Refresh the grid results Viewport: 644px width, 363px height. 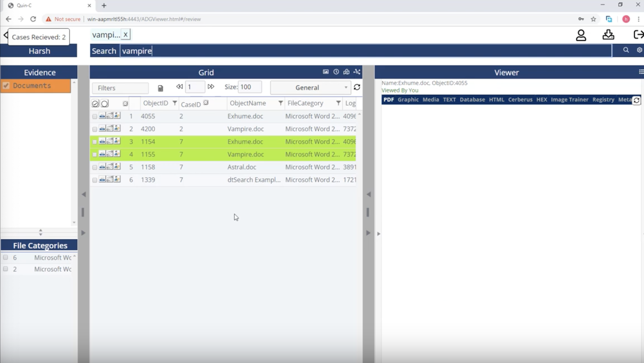click(357, 87)
